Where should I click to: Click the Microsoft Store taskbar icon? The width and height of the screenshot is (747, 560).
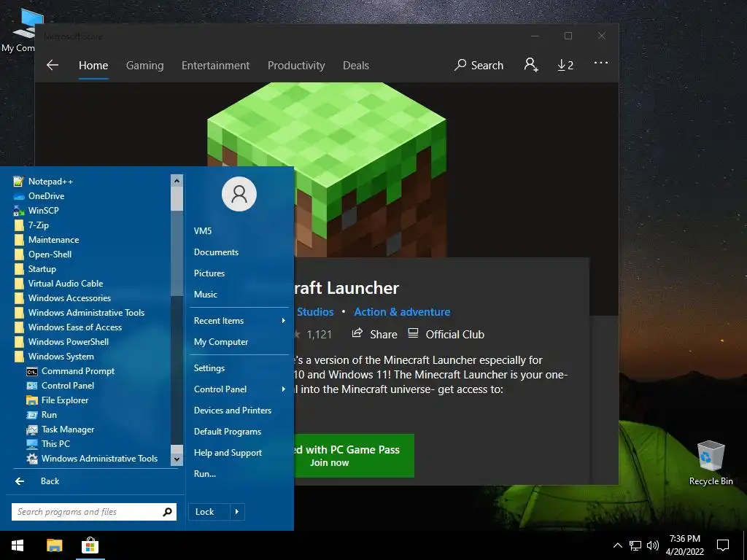pos(90,545)
